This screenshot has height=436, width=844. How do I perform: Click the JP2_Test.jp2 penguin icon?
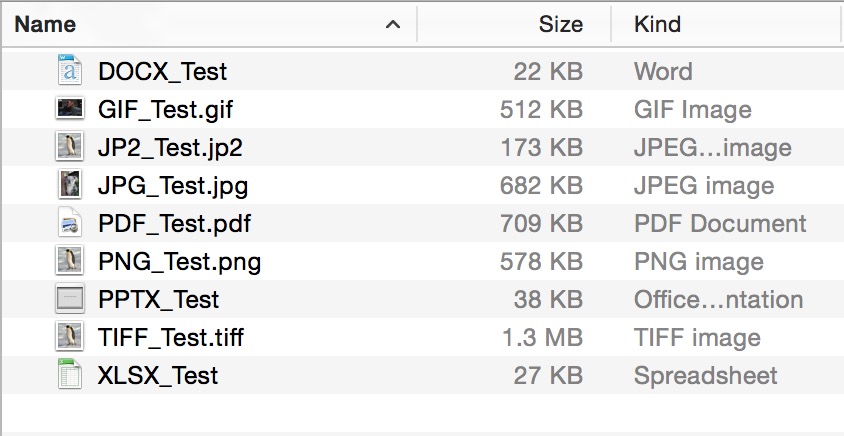pyautogui.click(x=70, y=146)
